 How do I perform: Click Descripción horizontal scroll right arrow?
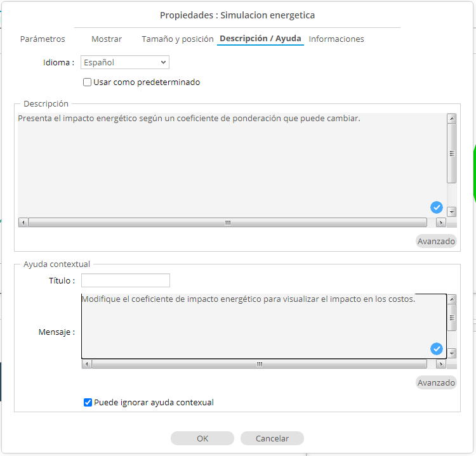tap(440, 223)
